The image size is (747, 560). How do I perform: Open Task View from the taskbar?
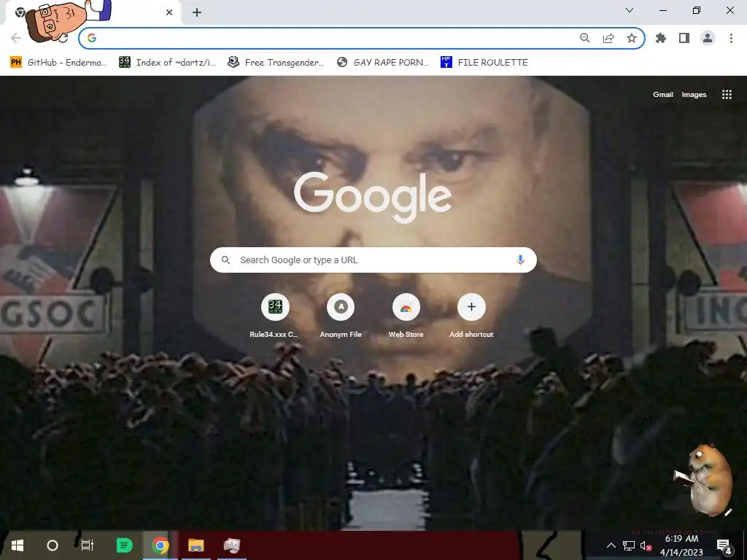[88, 545]
